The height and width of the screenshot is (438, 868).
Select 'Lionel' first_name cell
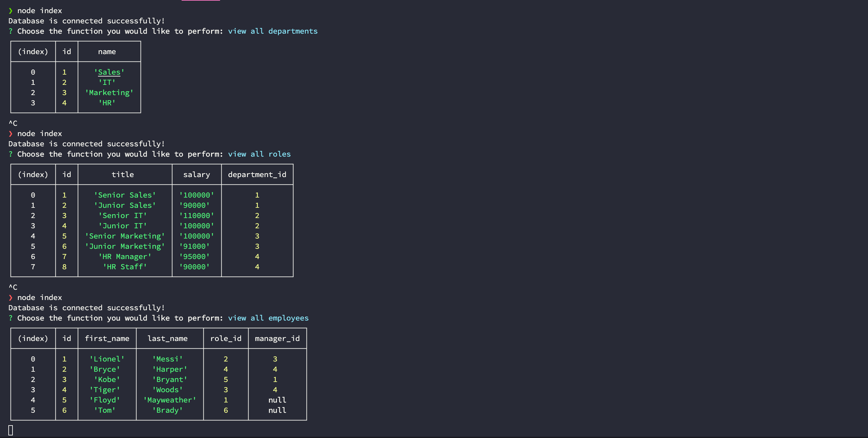click(x=106, y=359)
